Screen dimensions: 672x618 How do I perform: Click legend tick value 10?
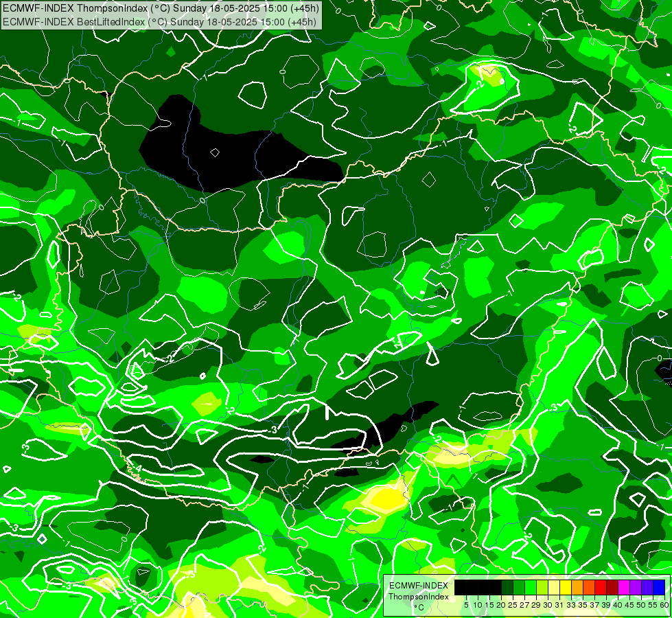click(x=478, y=605)
